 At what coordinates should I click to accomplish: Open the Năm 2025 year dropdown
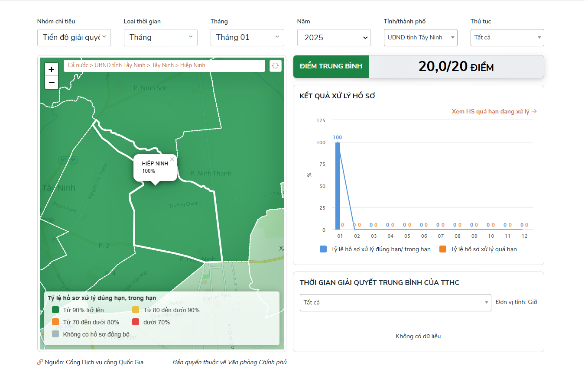(334, 38)
